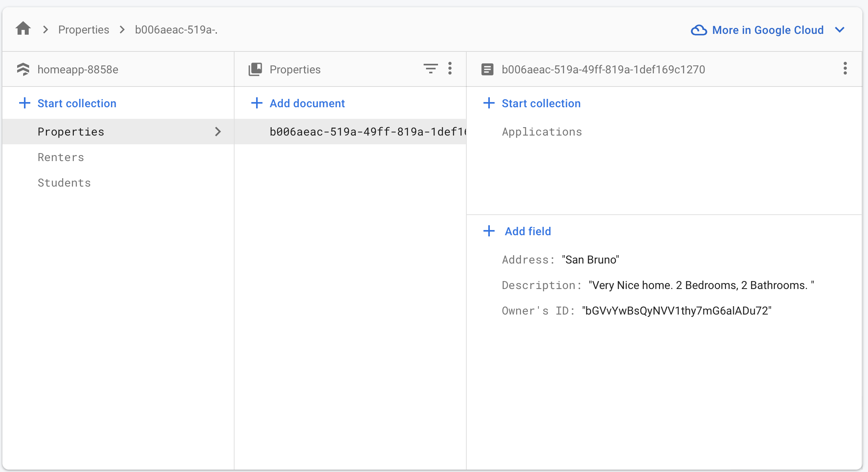Click Add document button

click(298, 103)
